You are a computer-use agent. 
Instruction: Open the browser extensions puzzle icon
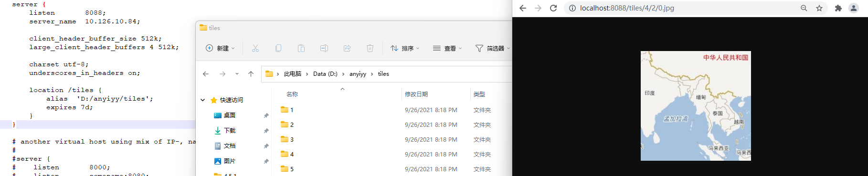838,8
